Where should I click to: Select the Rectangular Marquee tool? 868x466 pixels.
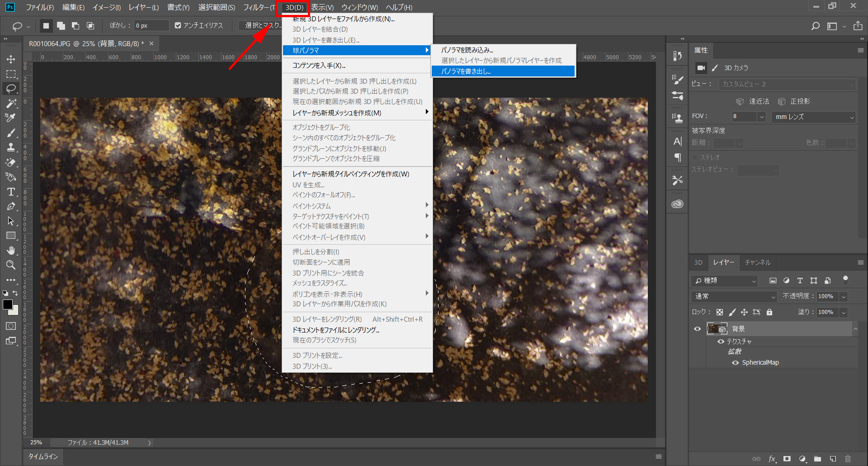(x=11, y=74)
